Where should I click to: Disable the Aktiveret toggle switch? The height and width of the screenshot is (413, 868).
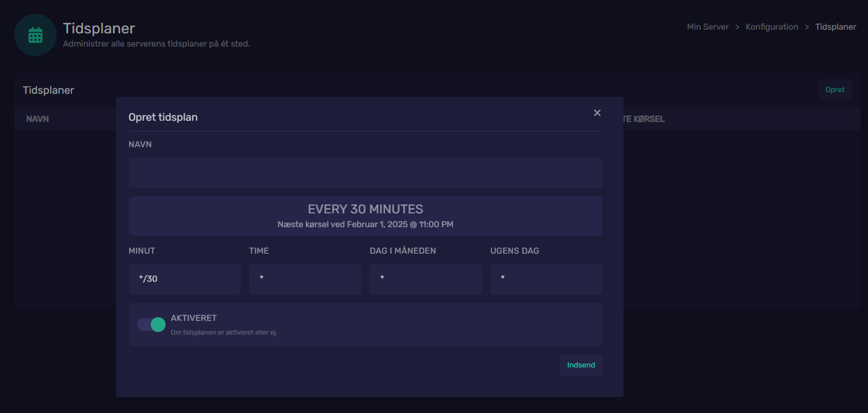(x=151, y=325)
